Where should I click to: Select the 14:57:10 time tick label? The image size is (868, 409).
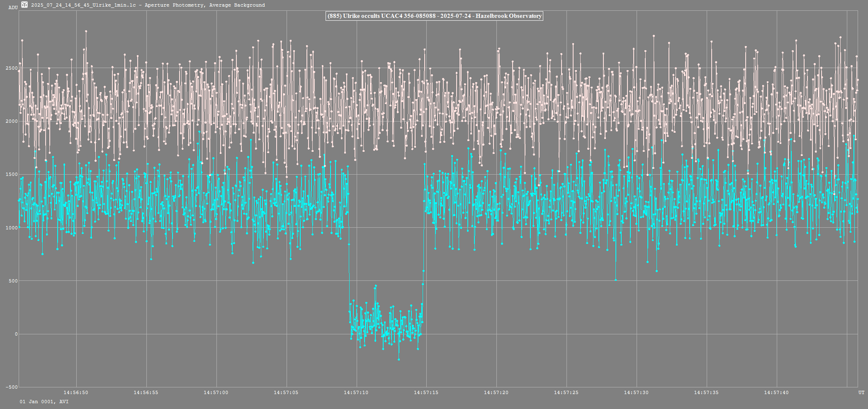[x=356, y=392]
